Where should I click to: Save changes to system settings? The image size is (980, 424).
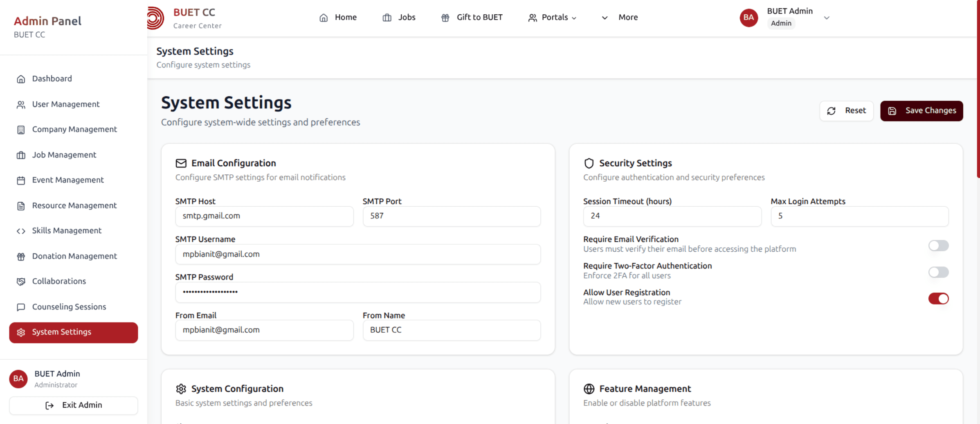(922, 111)
